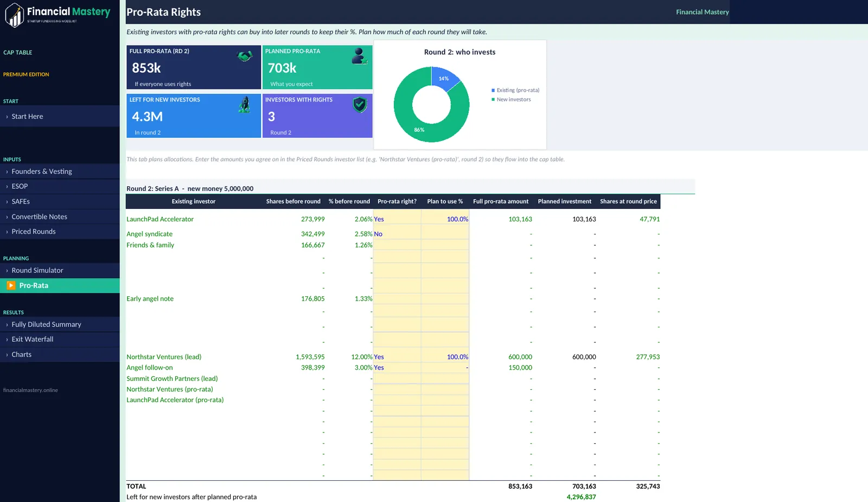Select Angel follow-on pro-rata right 'Yes' cell
The height and width of the screenshot is (502, 868).
point(397,368)
